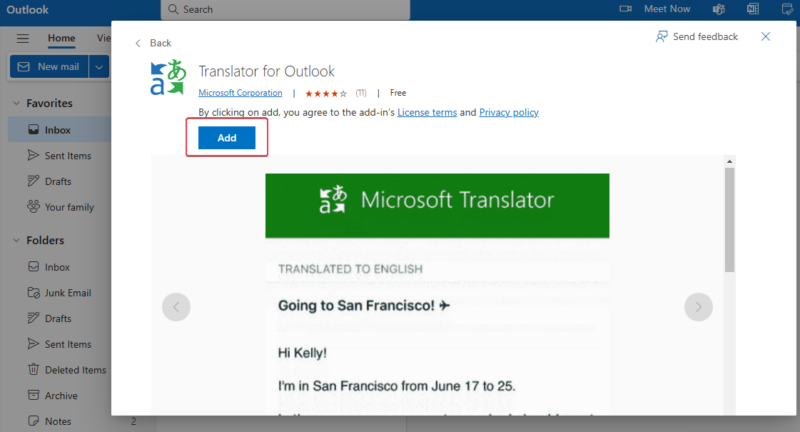Open the Privacy policy link

509,112
